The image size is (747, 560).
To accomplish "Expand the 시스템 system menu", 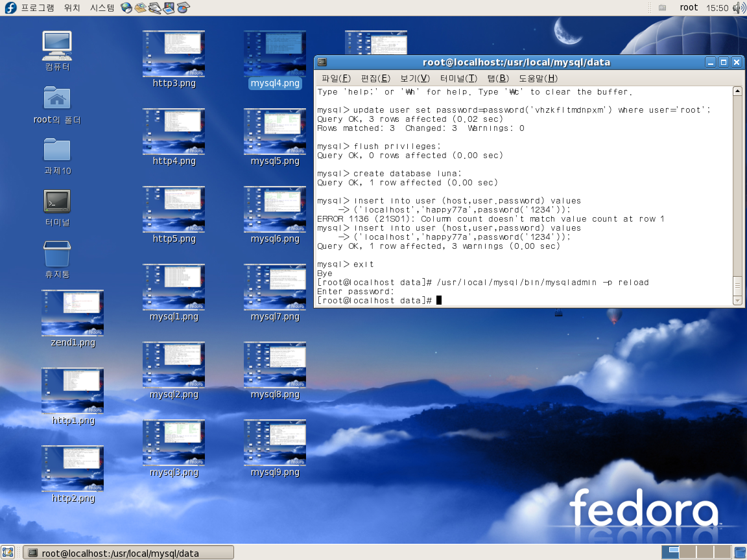I will pos(102,8).
